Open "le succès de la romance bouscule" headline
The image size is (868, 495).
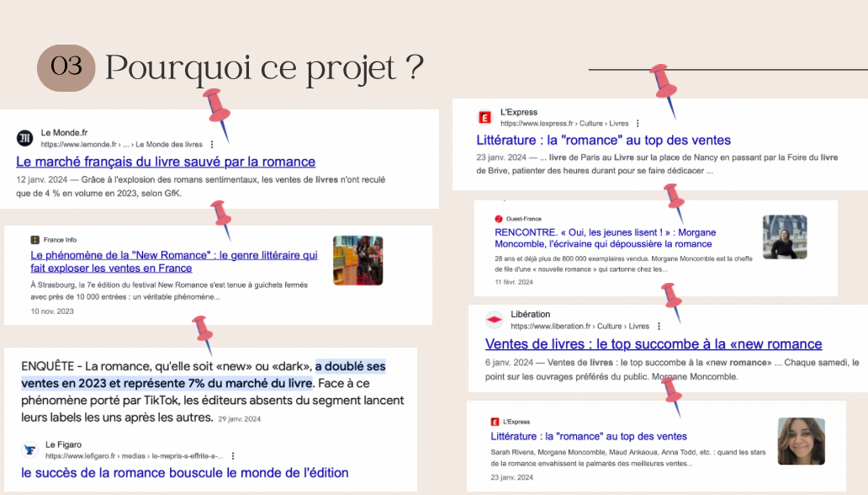pyautogui.click(x=185, y=472)
